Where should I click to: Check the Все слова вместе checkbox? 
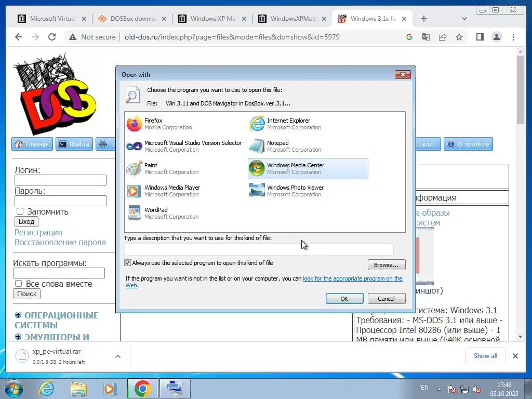[18, 283]
